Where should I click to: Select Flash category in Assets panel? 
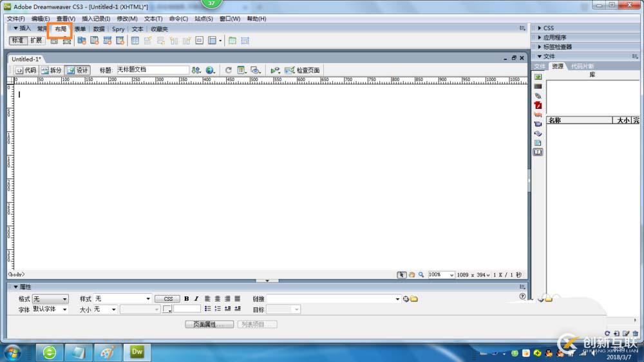(x=538, y=105)
